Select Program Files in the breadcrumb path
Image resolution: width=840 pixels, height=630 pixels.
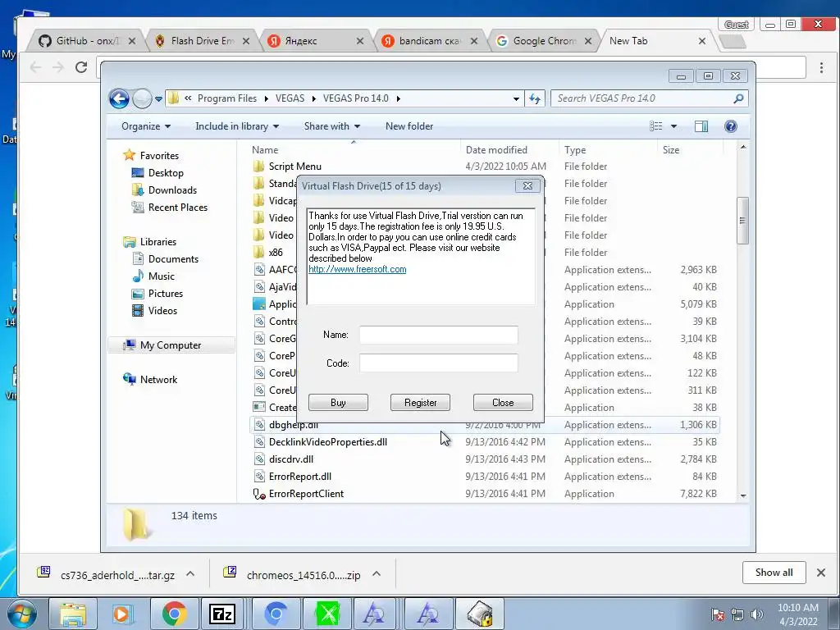pos(227,98)
